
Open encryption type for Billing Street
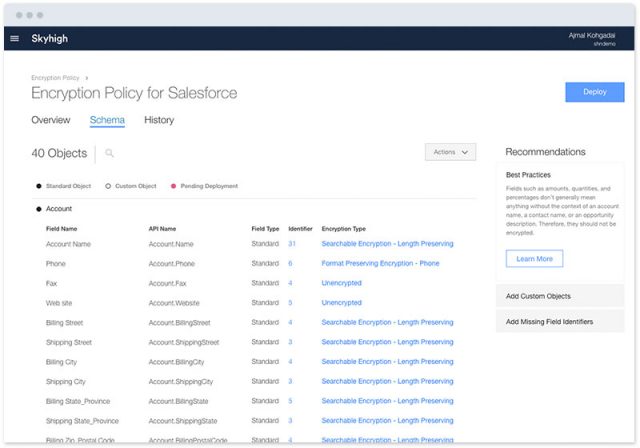[387, 322]
